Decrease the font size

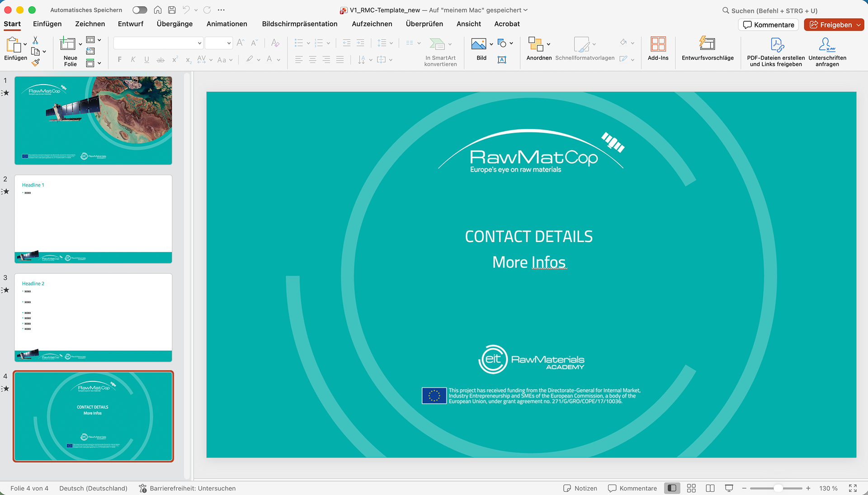[255, 43]
